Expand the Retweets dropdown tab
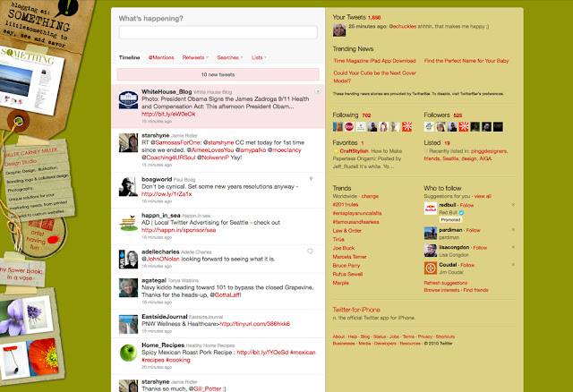 coord(195,57)
